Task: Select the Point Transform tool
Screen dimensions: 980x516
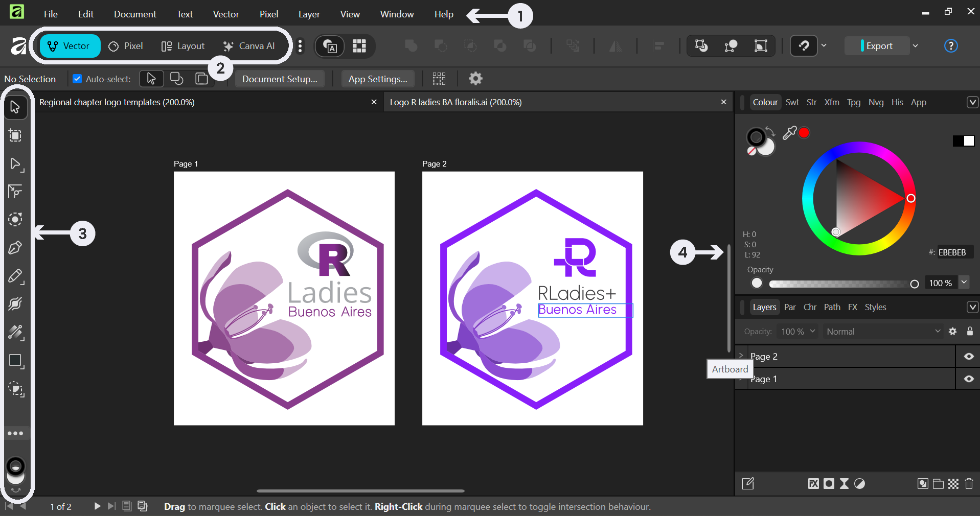Action: tap(15, 192)
